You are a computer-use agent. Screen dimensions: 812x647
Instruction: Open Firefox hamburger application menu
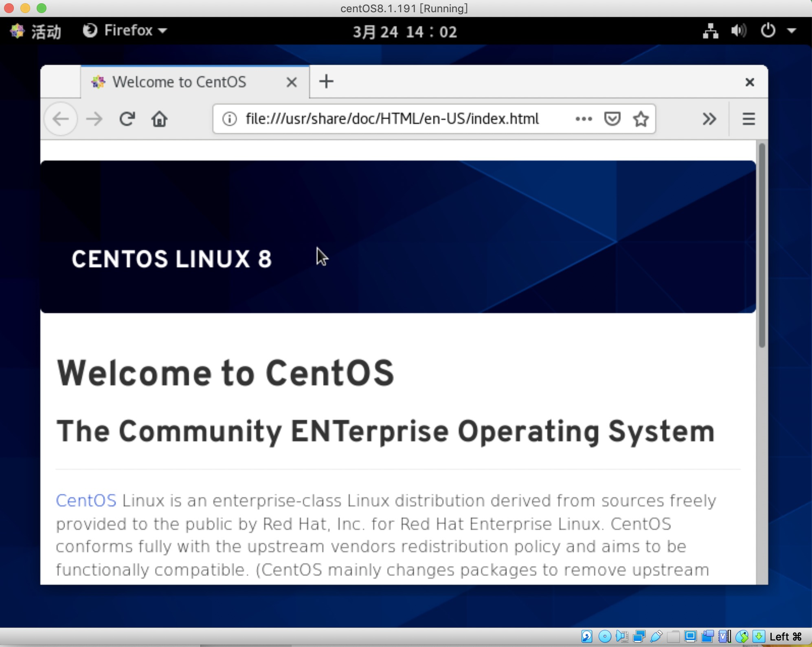(x=748, y=119)
